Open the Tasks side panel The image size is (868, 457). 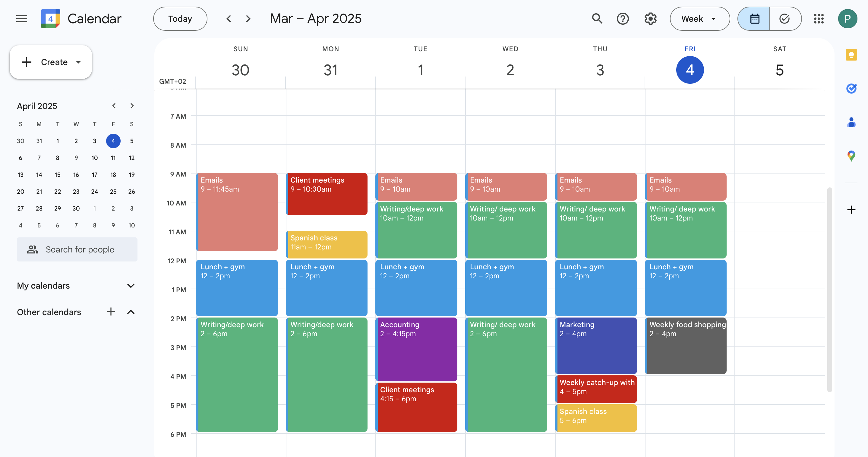click(x=852, y=89)
